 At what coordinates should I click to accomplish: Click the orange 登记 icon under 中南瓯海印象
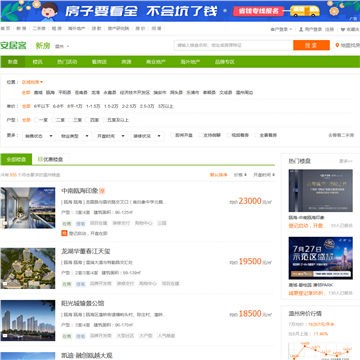pos(64,233)
